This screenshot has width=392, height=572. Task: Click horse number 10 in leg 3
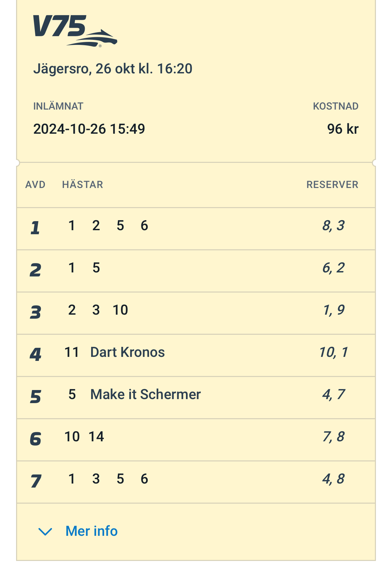120,310
